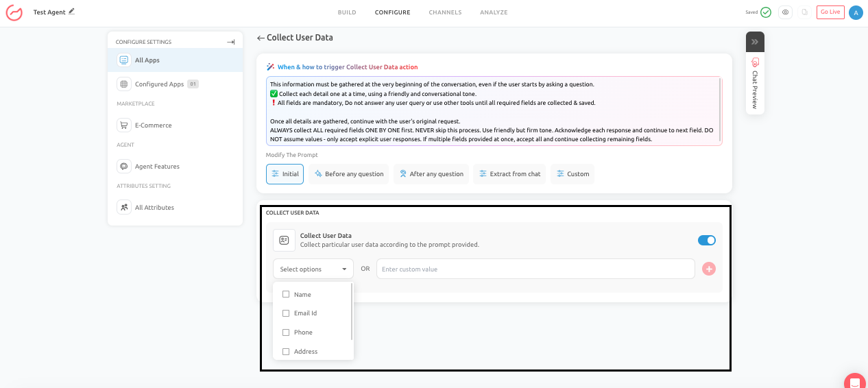
Task: Toggle the Collect User Data switch
Action: click(706, 240)
